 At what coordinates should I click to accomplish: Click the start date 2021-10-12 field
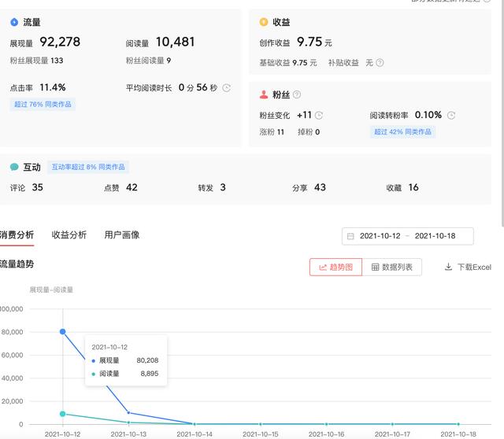click(x=380, y=236)
